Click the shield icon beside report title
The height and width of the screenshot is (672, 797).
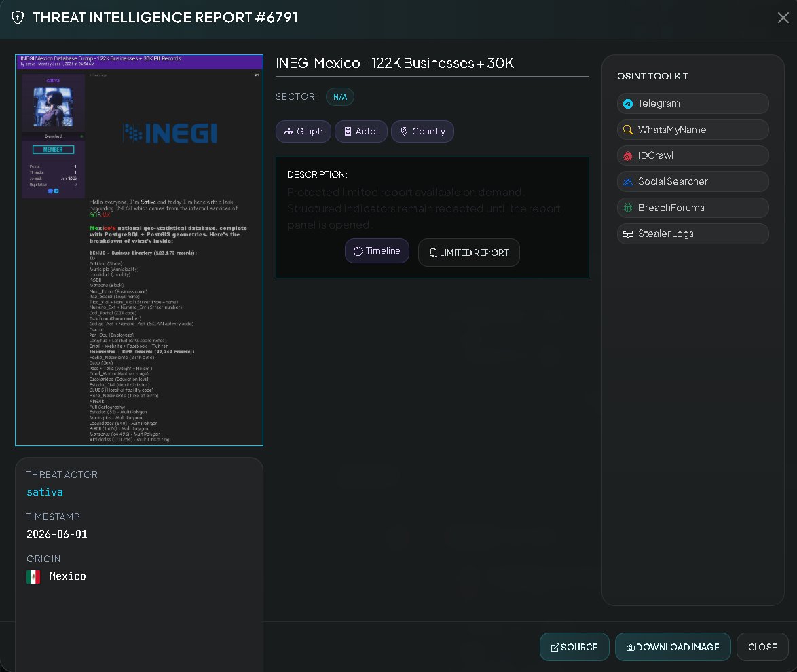[x=18, y=18]
